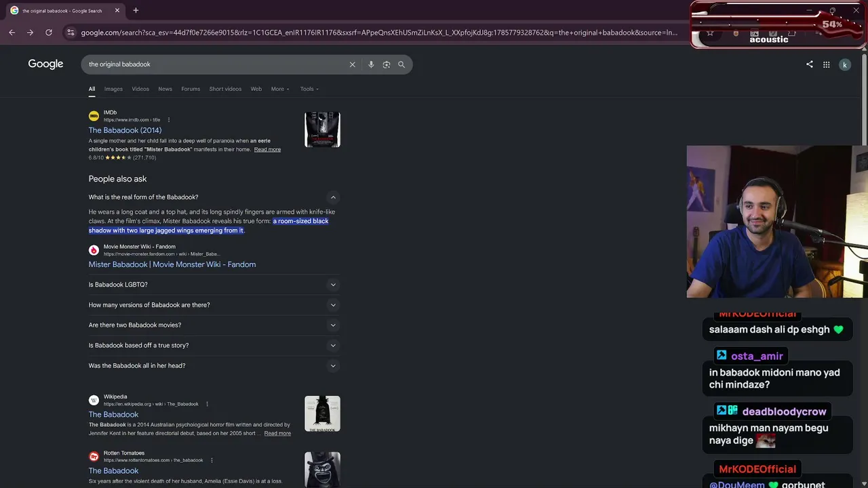Clear the search query with the X
868x488 pixels.
point(353,64)
